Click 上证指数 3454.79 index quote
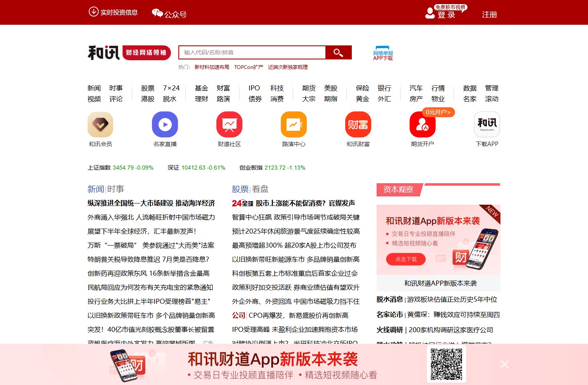 [121, 168]
